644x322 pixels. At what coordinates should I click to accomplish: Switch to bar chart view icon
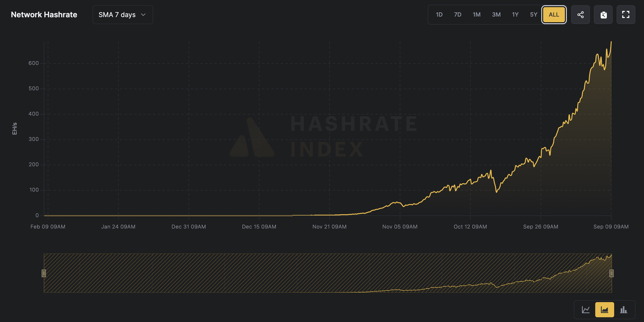pos(623,309)
